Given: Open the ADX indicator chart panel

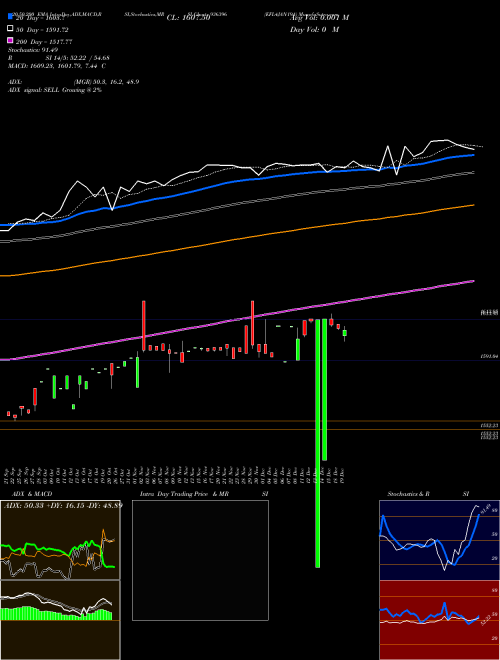Looking at the screenshot, I should click(60, 540).
